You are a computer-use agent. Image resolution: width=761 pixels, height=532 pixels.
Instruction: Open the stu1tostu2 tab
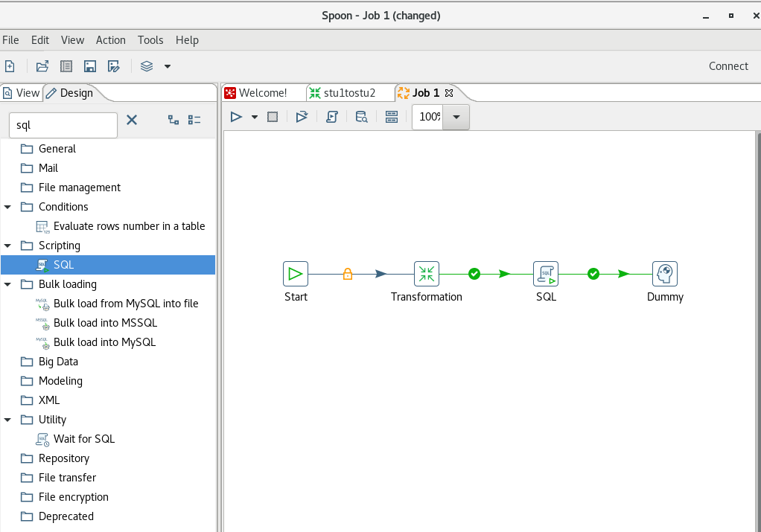(343, 93)
